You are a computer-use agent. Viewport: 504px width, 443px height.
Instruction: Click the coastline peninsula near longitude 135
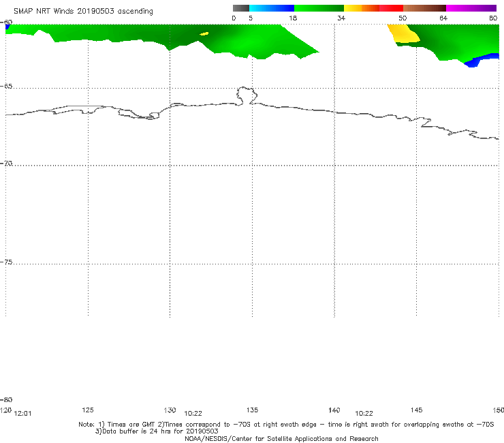247,95
